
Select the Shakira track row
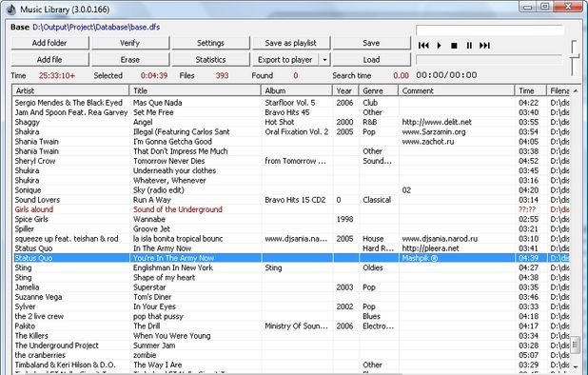[291, 132]
